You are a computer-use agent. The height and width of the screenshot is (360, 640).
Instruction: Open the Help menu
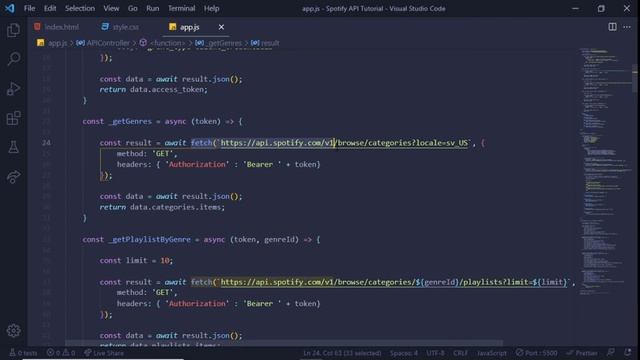coord(211,8)
